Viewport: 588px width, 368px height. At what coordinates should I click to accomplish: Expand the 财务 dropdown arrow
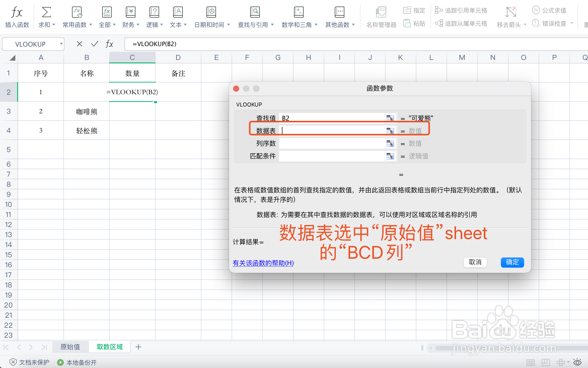[x=138, y=25]
